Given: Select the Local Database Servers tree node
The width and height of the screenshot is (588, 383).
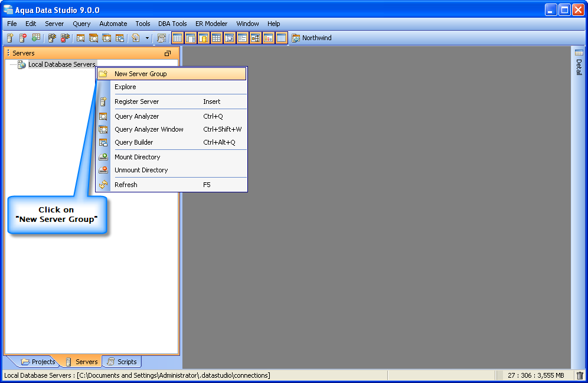Looking at the screenshot, I should point(61,64).
